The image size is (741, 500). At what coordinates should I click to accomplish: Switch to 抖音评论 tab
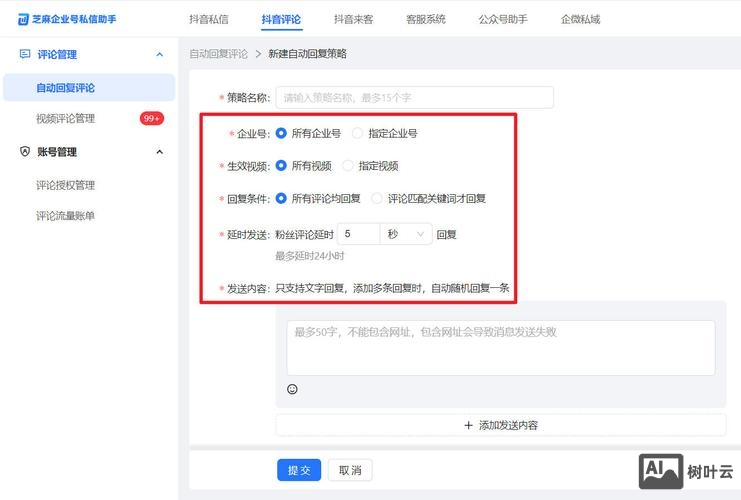pos(281,19)
